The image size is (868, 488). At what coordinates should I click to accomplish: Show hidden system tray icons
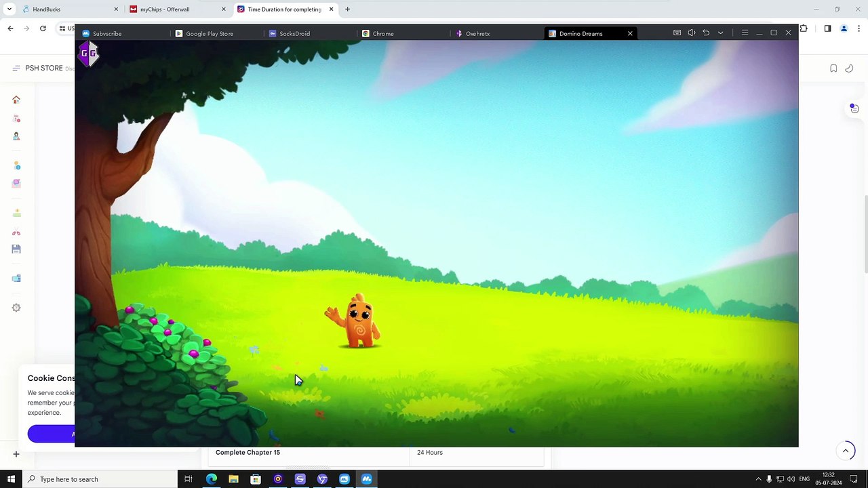tap(758, 479)
